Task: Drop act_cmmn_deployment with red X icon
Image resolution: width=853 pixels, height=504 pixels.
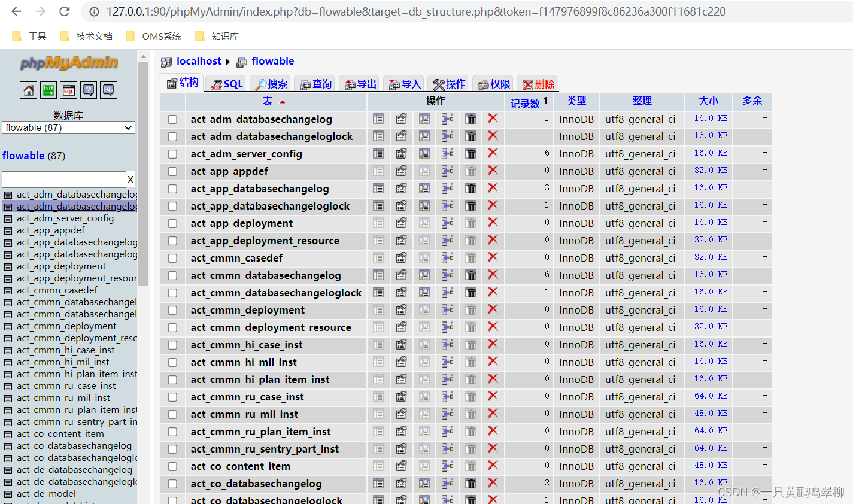Action: pyautogui.click(x=493, y=309)
